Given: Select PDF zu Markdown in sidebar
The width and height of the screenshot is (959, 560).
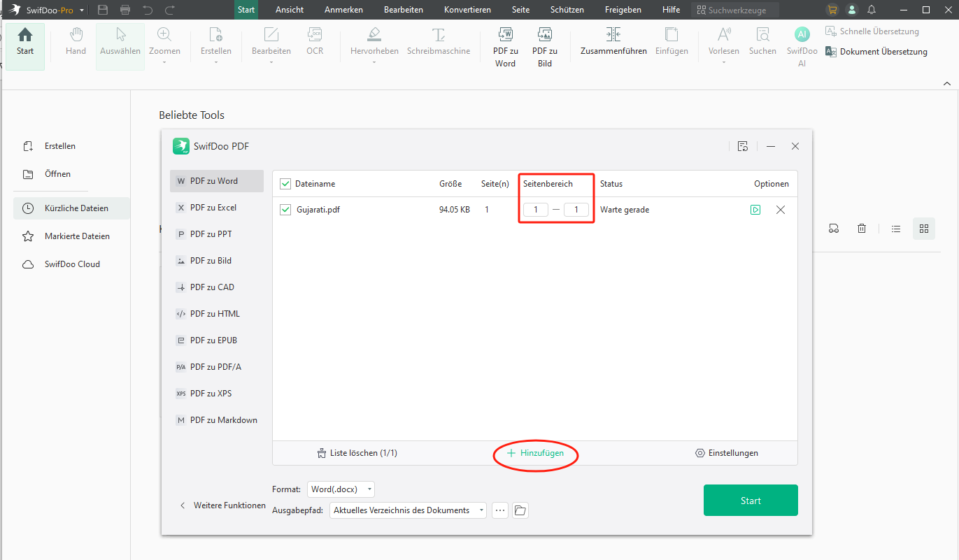Looking at the screenshot, I should point(217,420).
